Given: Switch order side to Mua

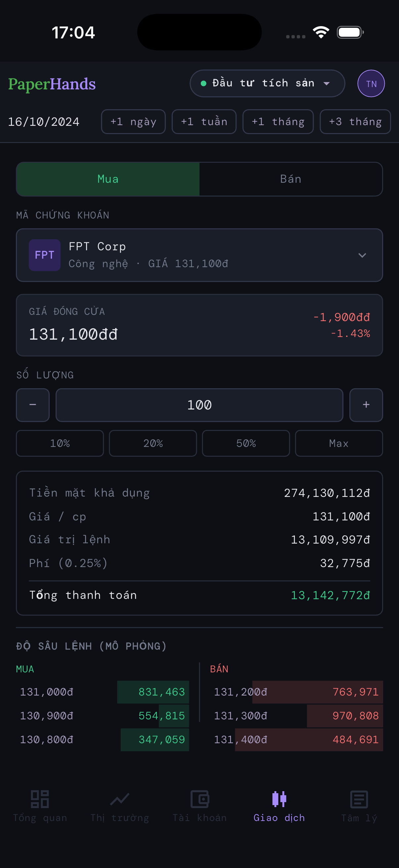Looking at the screenshot, I should 108,179.
